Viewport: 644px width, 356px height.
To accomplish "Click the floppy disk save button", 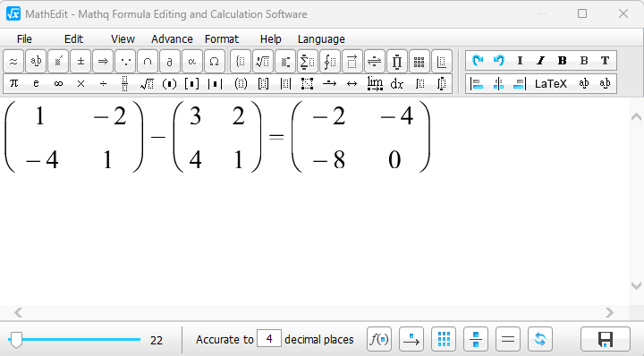I will (606, 340).
